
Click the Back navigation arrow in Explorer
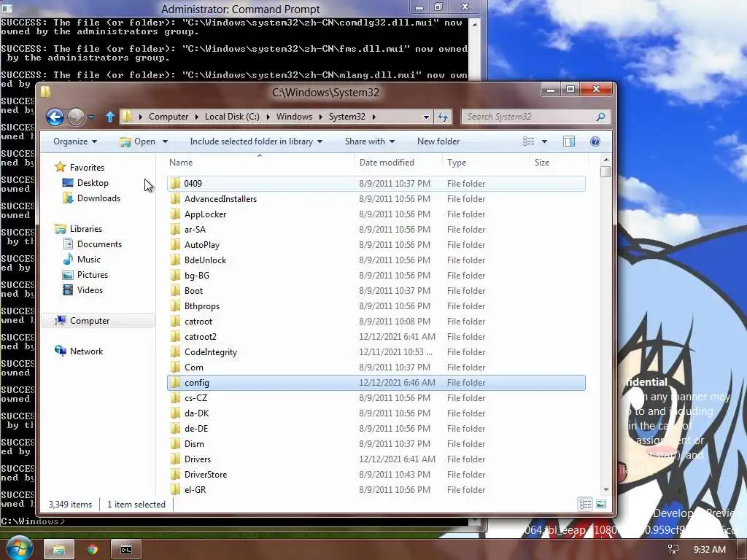(55, 117)
